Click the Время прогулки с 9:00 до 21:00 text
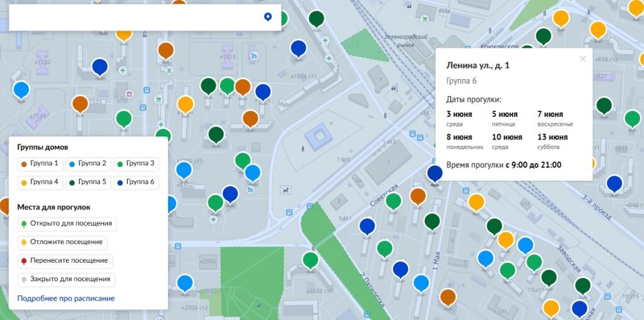This screenshot has height=320, width=644. click(x=504, y=165)
